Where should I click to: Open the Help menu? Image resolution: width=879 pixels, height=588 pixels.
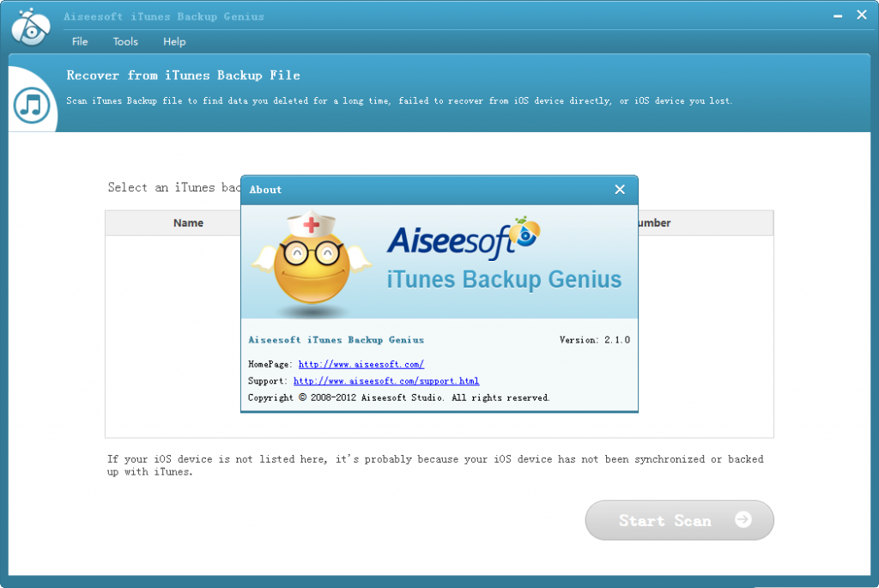(x=174, y=41)
